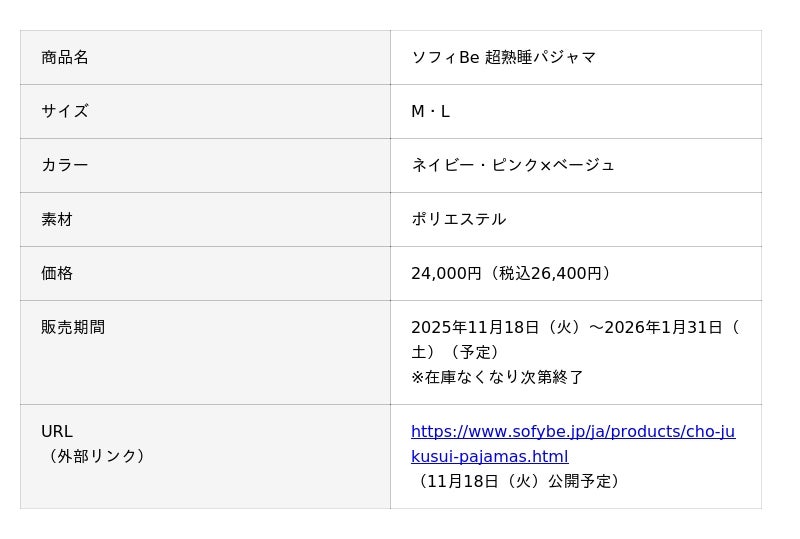Click the （外部リンク） caption text
The width and height of the screenshot is (800, 539).
coord(97,456)
